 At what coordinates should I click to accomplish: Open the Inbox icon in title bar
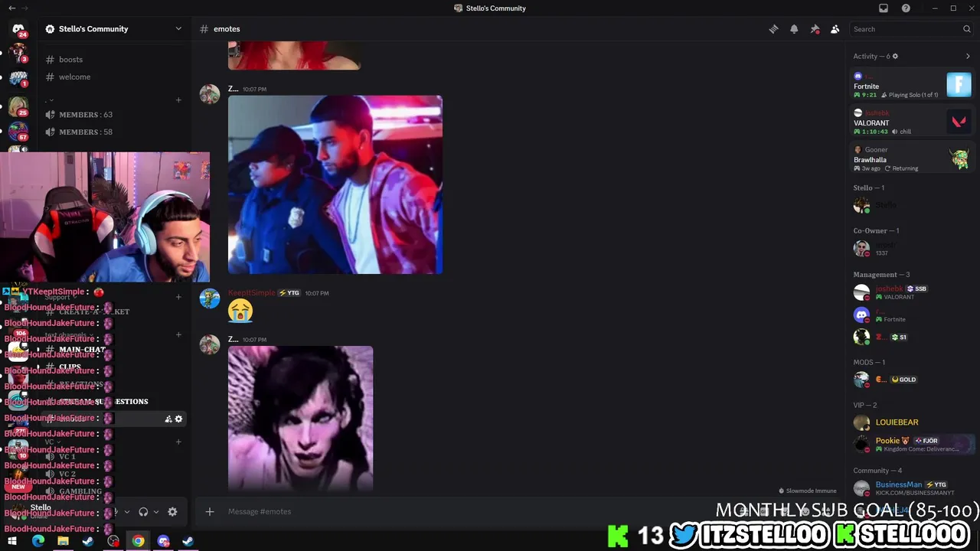point(884,8)
